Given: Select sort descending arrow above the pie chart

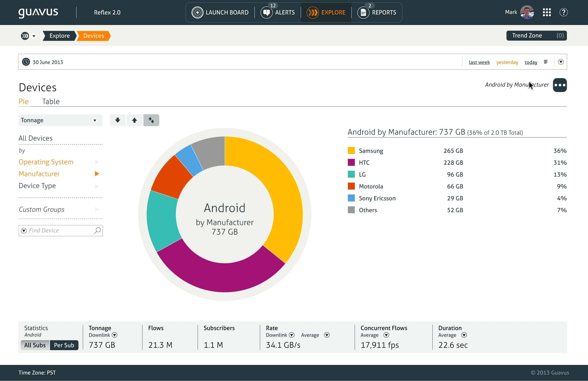Looking at the screenshot, I should pos(118,120).
